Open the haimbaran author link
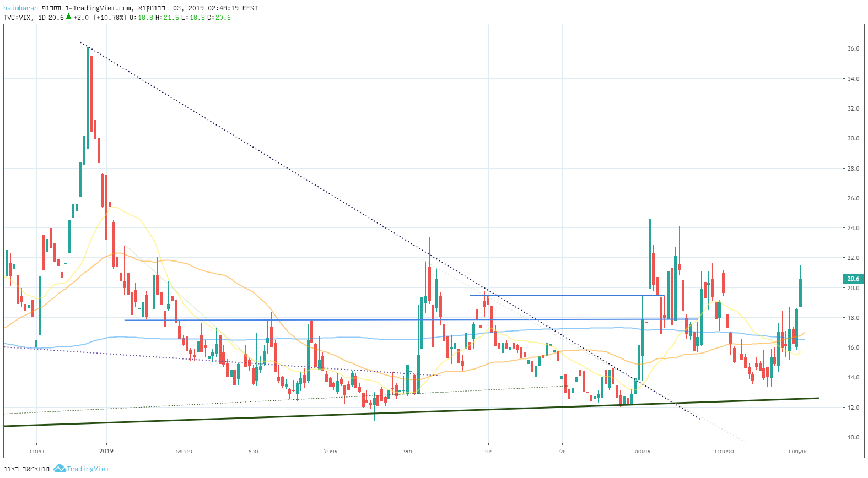This screenshot has width=868, height=478. coord(20,8)
